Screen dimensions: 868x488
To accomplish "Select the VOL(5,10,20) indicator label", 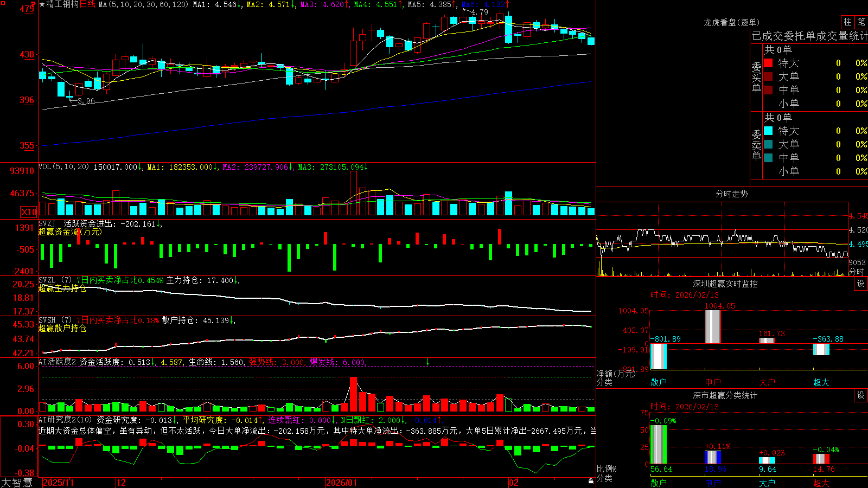I will coord(63,166).
